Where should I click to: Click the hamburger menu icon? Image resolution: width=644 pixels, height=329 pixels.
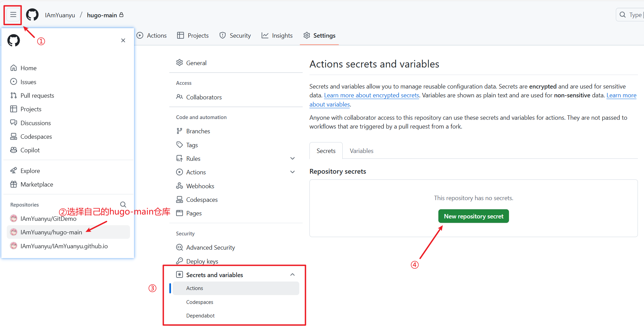(x=13, y=15)
